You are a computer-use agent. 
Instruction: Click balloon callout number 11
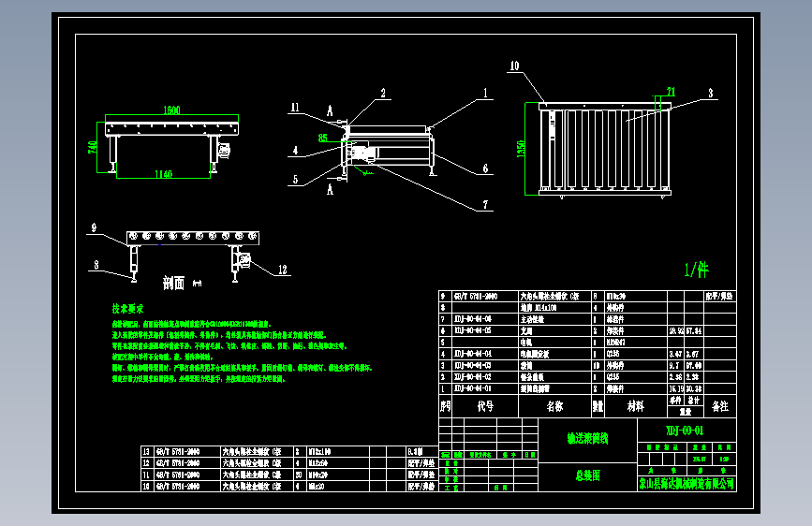[x=295, y=108]
